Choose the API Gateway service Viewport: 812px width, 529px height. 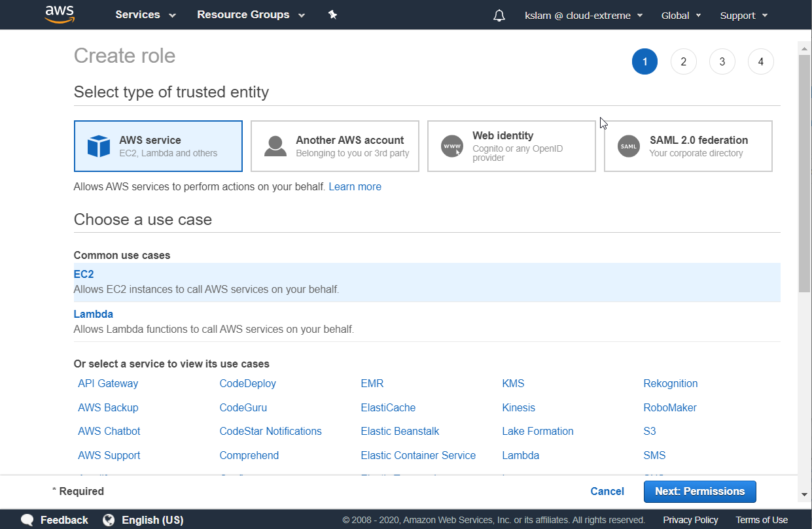tap(108, 383)
